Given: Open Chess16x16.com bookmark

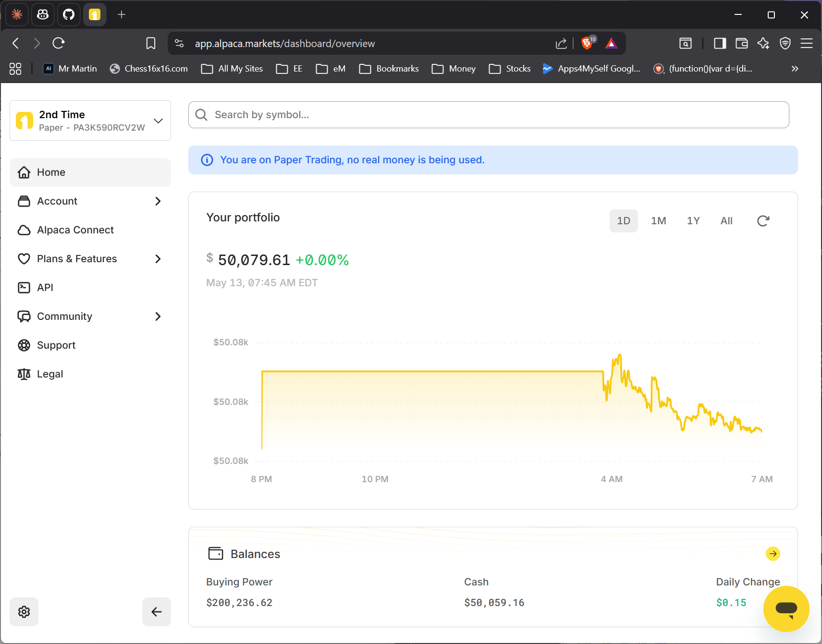Looking at the screenshot, I should [148, 69].
